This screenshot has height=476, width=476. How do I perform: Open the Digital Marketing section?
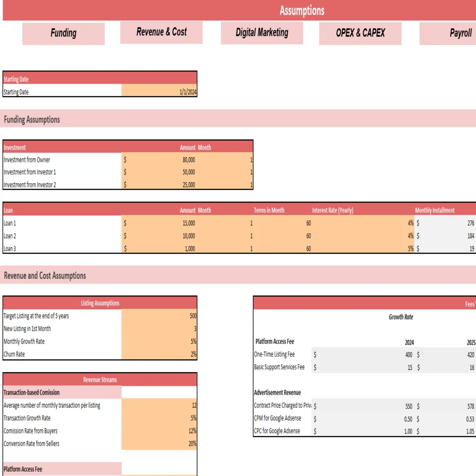262,33
